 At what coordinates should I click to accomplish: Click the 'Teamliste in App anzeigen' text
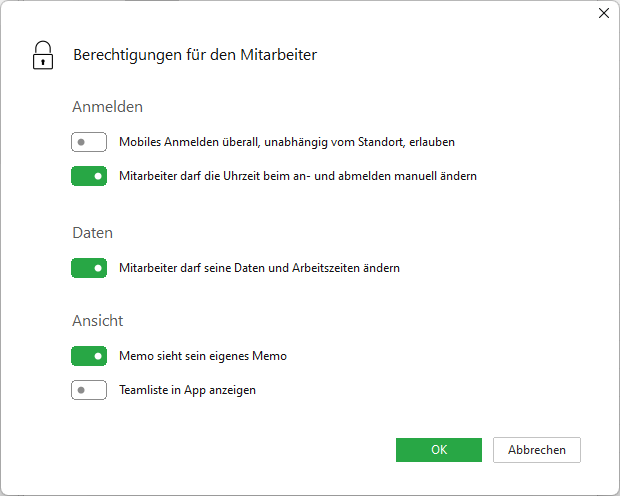[187, 390]
